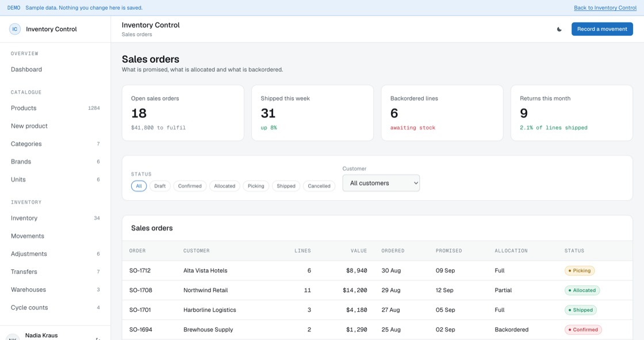Click the Alta Vista Hotels customer cell
This screenshot has height=340, width=644.
pyautogui.click(x=205, y=270)
